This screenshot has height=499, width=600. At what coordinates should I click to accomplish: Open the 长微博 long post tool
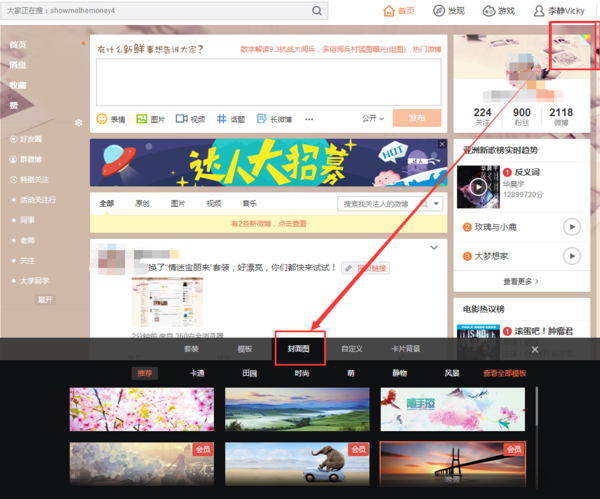(x=274, y=119)
